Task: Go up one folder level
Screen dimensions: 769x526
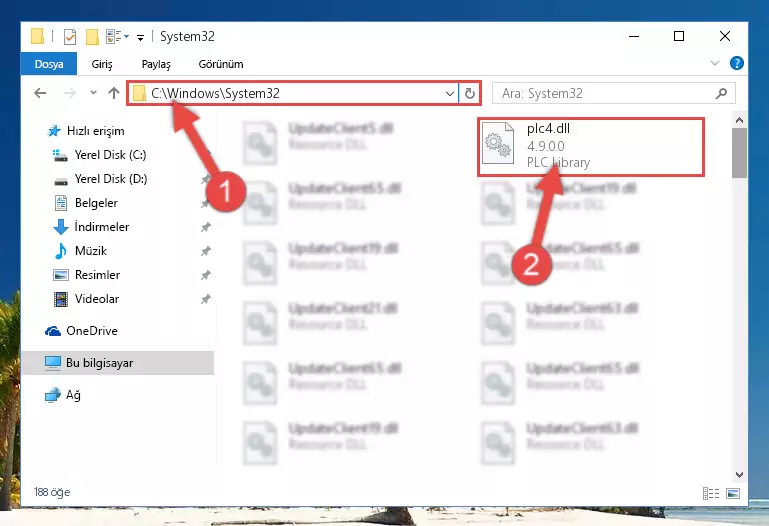Action: [x=114, y=93]
